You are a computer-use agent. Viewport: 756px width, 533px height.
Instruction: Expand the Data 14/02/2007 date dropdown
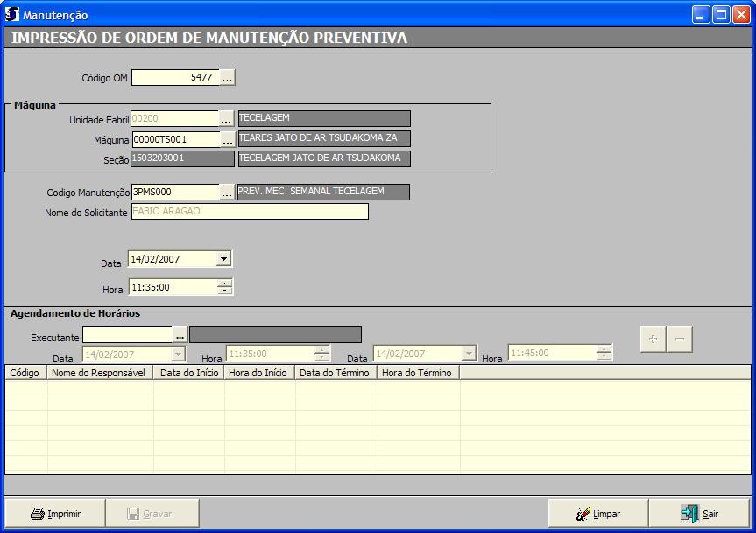[223, 259]
